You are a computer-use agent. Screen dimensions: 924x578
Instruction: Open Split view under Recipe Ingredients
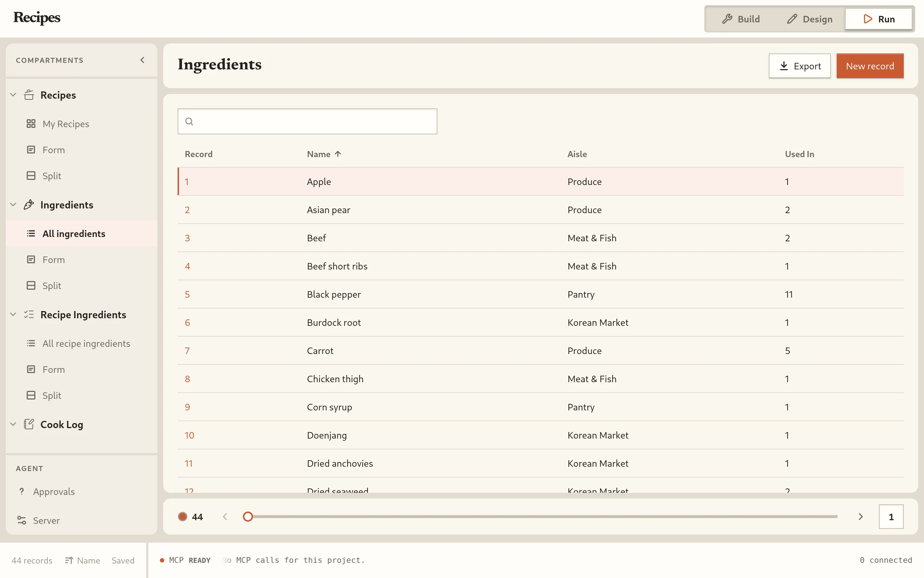[x=81, y=395]
